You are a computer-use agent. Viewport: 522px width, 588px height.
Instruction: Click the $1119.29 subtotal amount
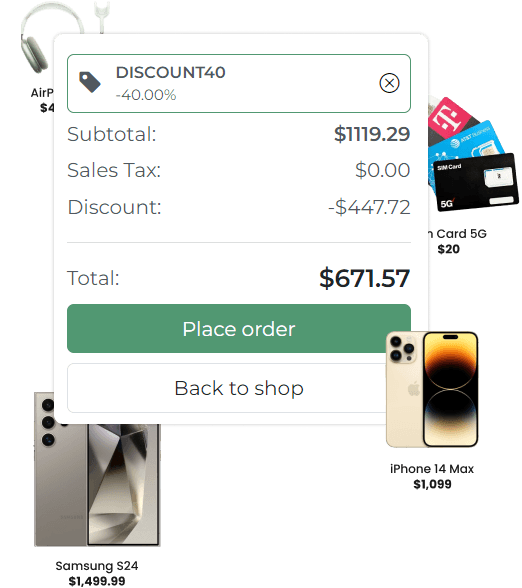point(372,134)
